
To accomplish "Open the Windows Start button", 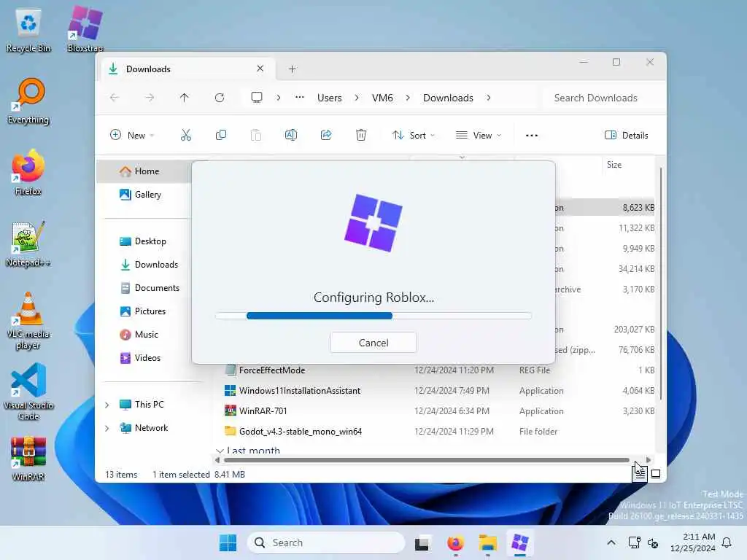I will click(228, 542).
